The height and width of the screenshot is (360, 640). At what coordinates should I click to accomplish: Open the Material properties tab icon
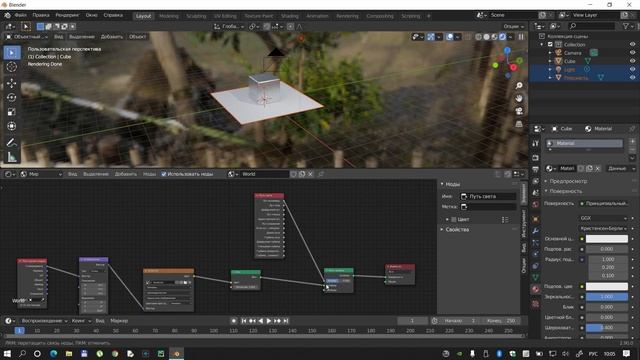[x=536, y=289]
